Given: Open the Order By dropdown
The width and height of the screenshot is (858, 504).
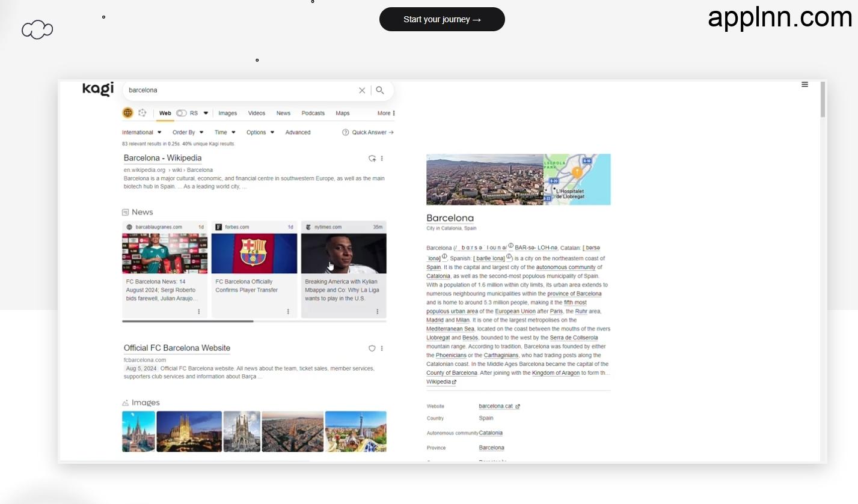Looking at the screenshot, I should (x=188, y=132).
